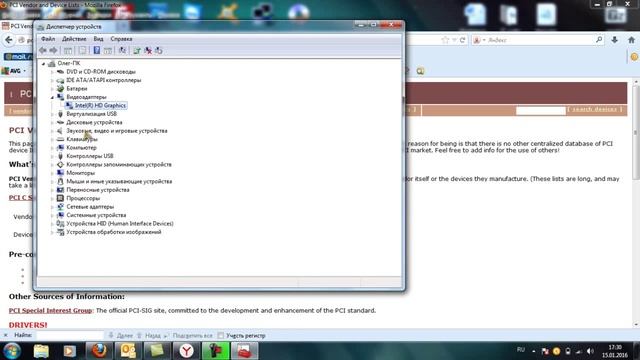Expand IDE ATA/ATAPI контроллеры category
The image size is (640, 360).
(x=52, y=80)
